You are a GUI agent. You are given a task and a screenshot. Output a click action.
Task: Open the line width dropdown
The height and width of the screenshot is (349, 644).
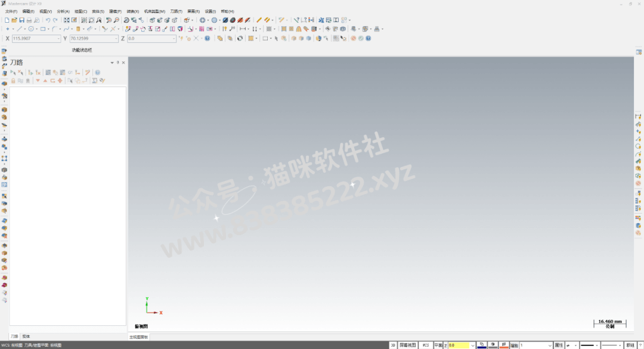point(620,345)
